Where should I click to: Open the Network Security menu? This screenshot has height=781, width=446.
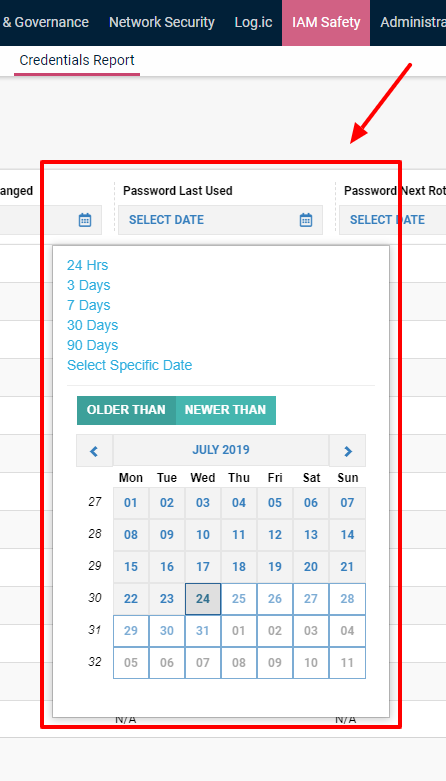(161, 22)
